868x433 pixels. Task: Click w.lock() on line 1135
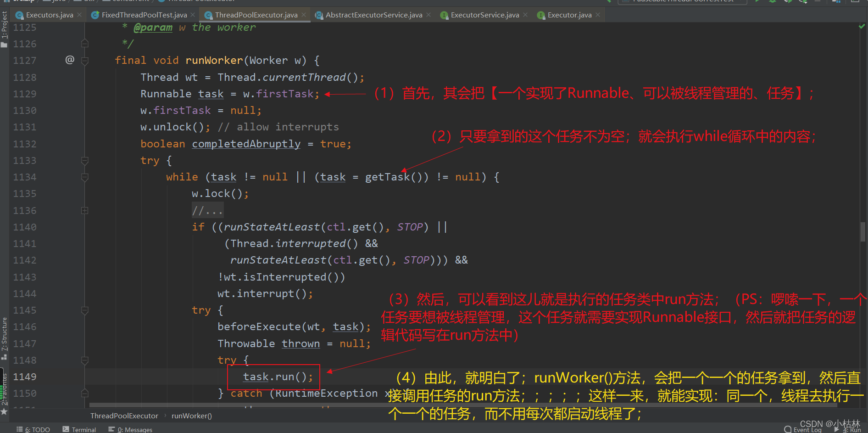pos(217,193)
